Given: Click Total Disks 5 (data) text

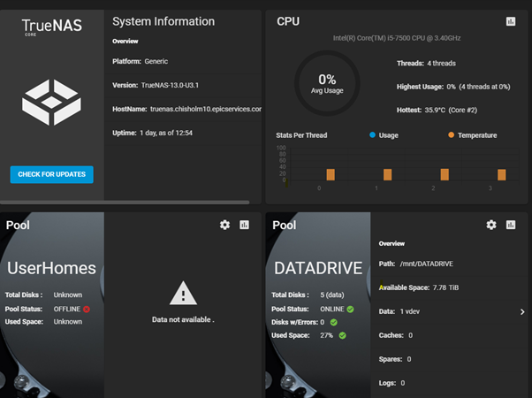Looking at the screenshot, I should (308, 295).
